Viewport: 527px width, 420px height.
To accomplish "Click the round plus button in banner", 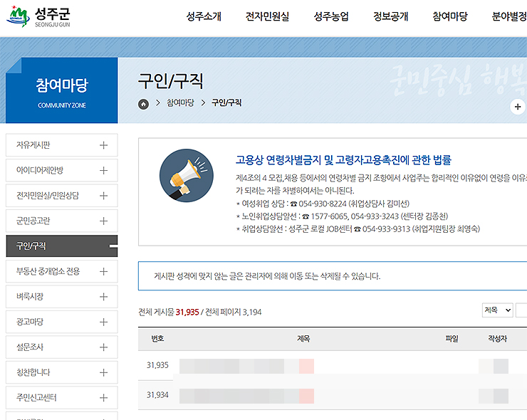I will pos(518,107).
